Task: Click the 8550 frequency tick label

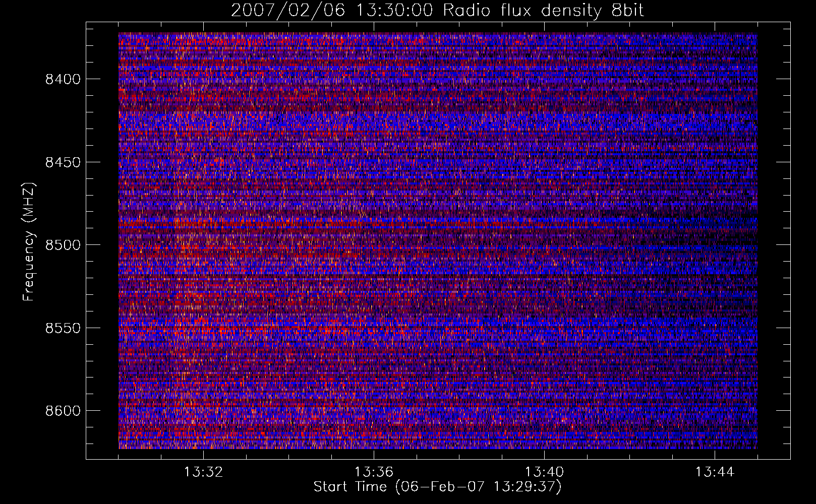Action: tap(63, 328)
